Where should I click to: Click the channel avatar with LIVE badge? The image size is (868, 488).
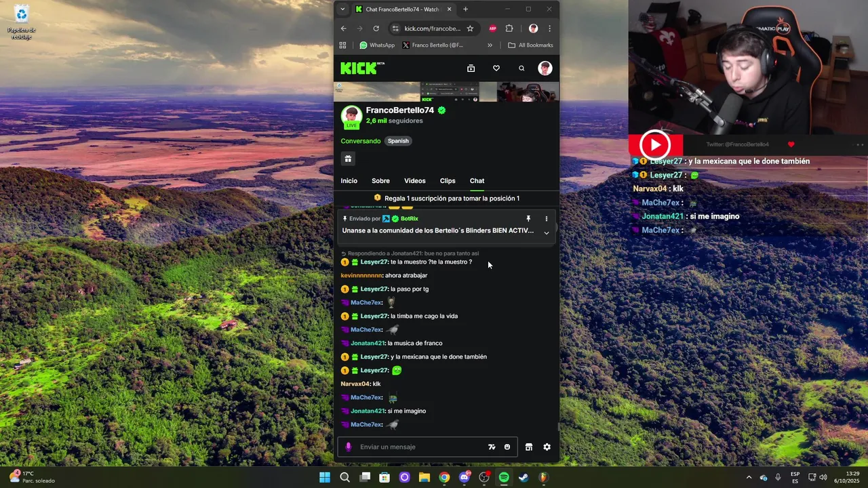coord(351,116)
